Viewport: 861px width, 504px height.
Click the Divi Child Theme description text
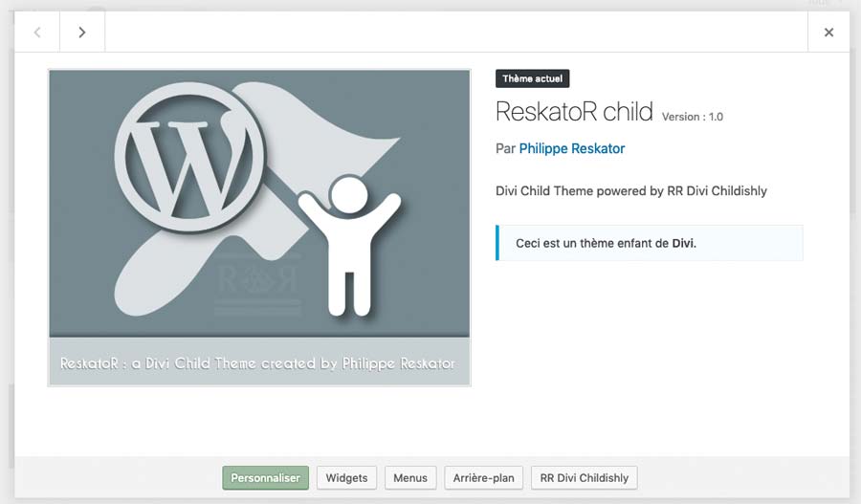tap(631, 190)
